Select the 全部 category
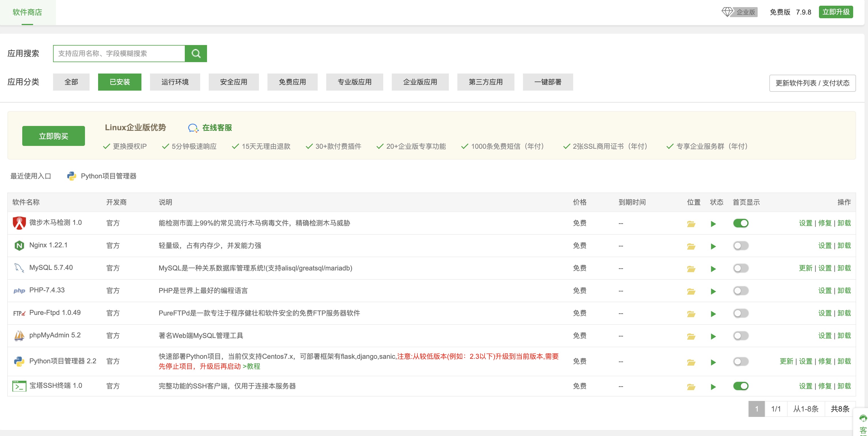The height and width of the screenshot is (436, 868). tap(71, 82)
